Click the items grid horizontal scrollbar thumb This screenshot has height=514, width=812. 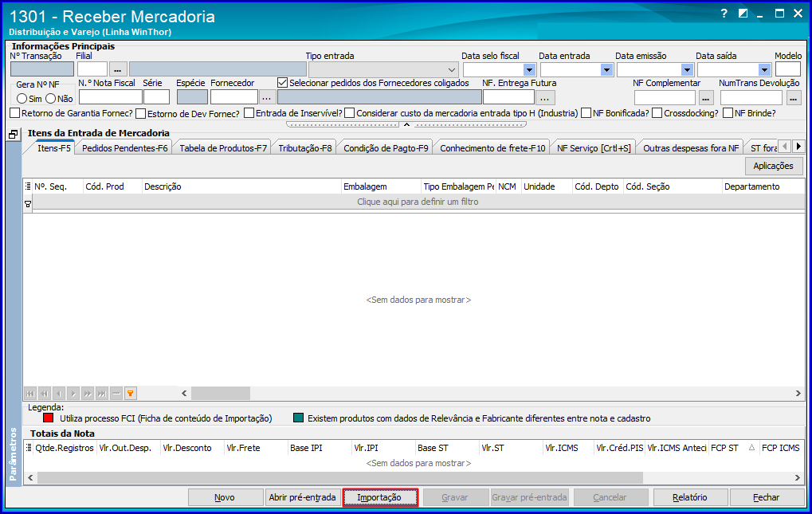click(221, 394)
